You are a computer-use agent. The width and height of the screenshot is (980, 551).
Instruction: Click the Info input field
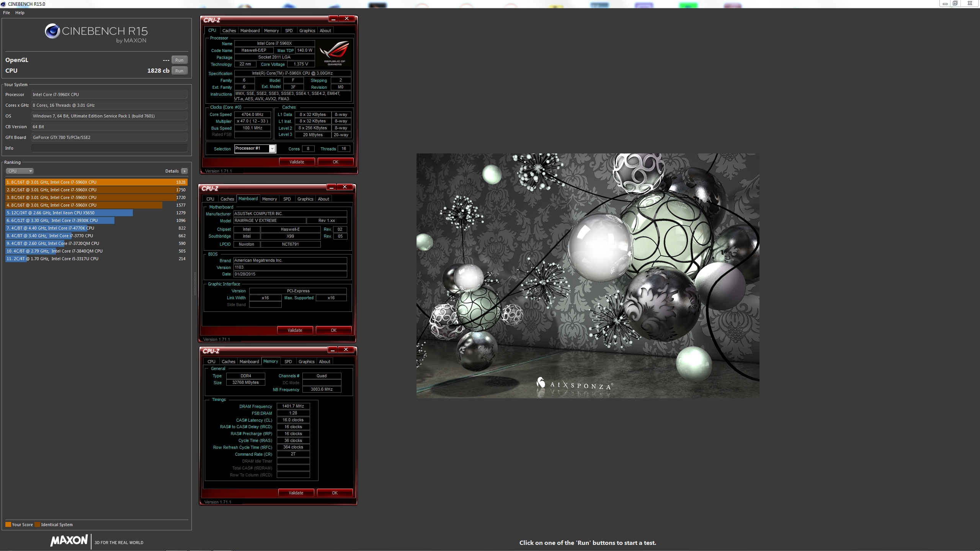[x=109, y=148]
